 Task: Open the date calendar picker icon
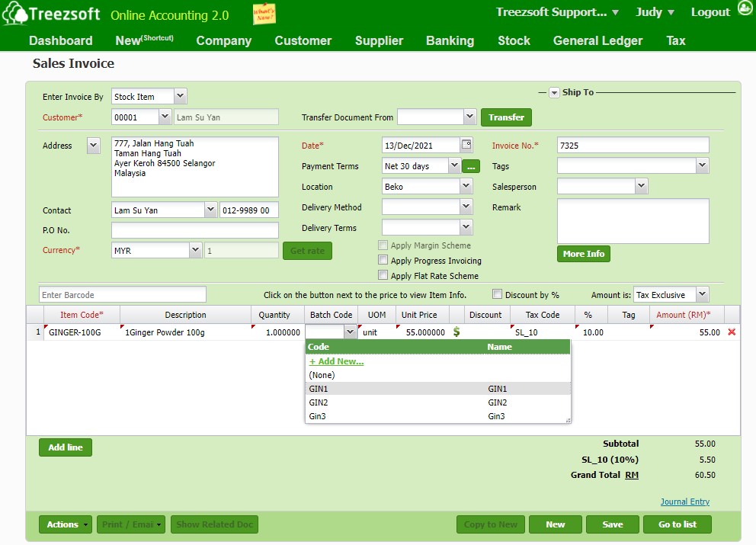point(466,145)
